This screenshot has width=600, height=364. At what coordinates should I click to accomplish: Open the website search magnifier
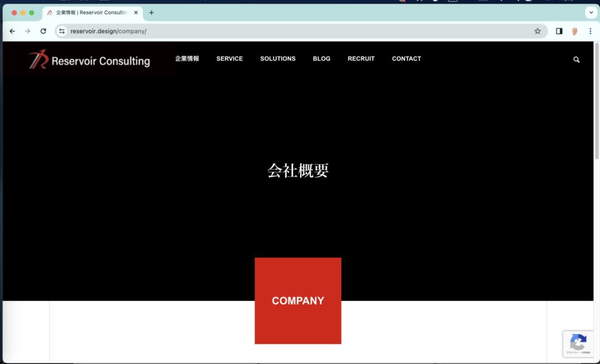(x=576, y=59)
